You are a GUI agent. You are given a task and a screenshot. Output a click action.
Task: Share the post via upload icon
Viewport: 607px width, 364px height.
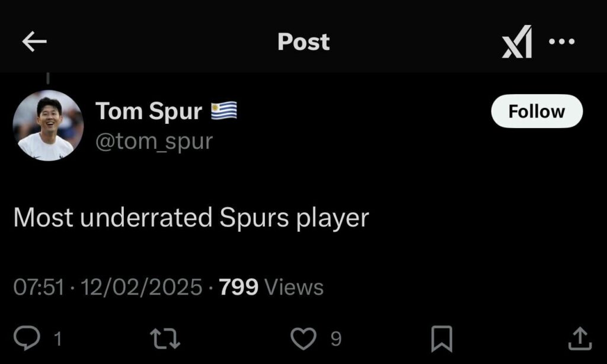pos(580,339)
